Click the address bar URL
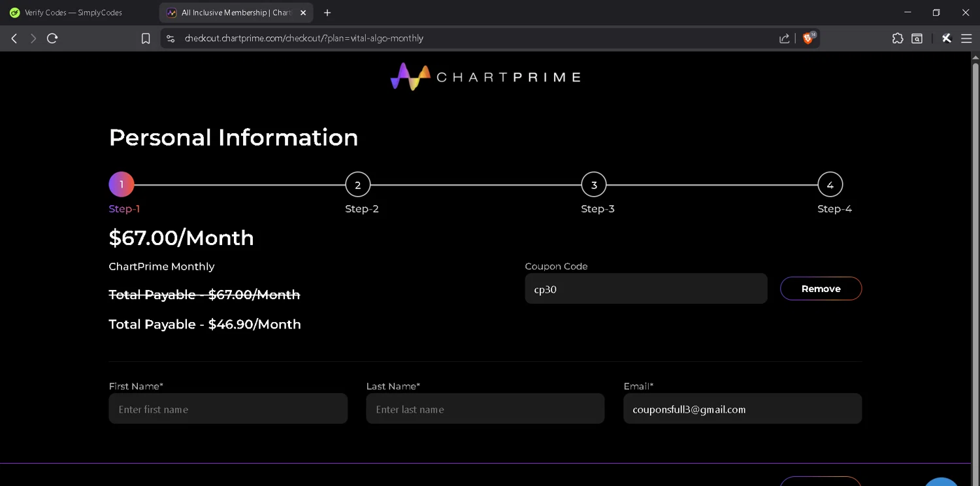Image resolution: width=980 pixels, height=486 pixels. (304, 39)
